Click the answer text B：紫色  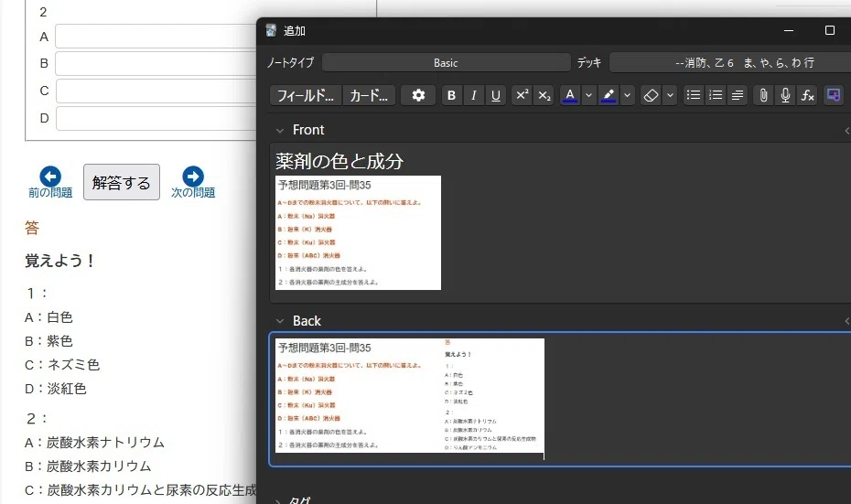click(x=48, y=340)
